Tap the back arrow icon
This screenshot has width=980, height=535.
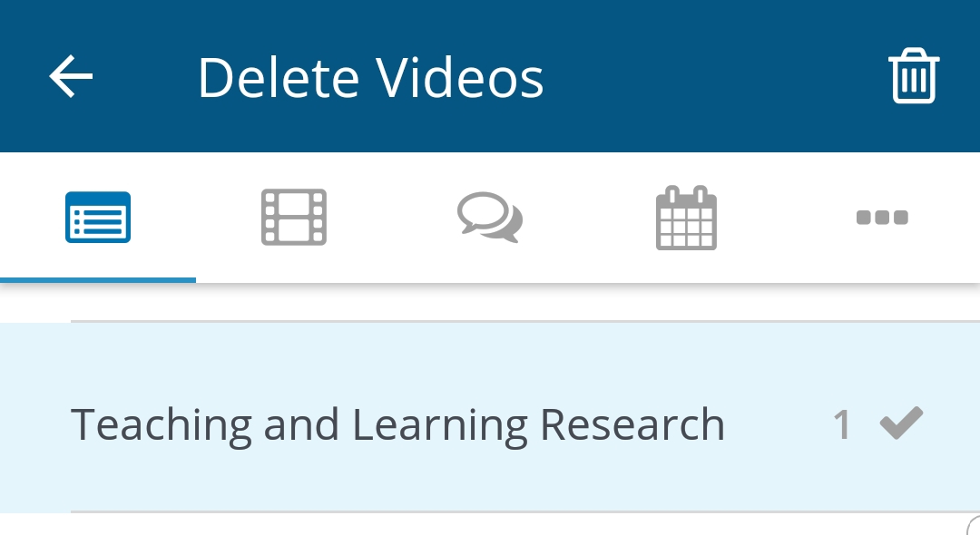tap(71, 76)
